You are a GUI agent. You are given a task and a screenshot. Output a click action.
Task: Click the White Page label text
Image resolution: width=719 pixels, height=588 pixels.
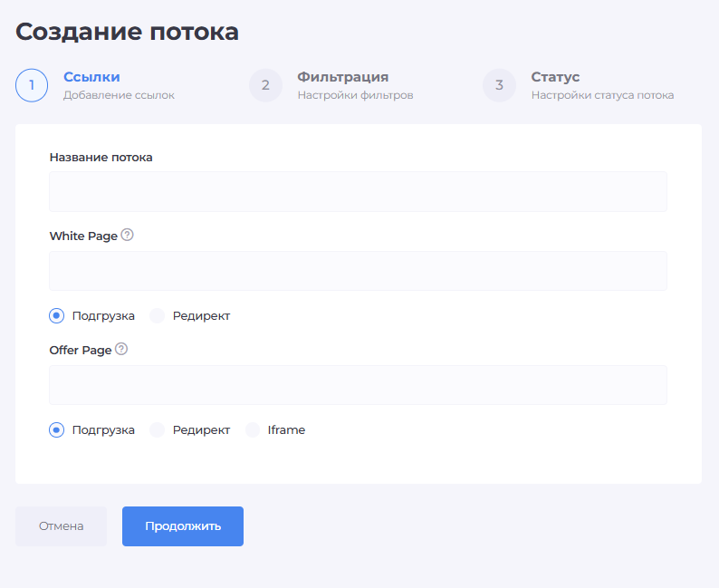pyautogui.click(x=83, y=236)
